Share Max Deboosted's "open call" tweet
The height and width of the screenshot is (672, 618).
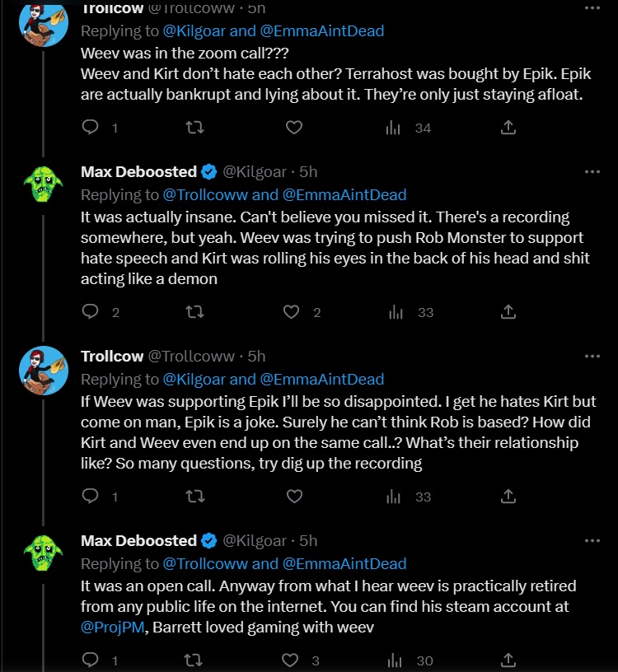click(x=508, y=660)
